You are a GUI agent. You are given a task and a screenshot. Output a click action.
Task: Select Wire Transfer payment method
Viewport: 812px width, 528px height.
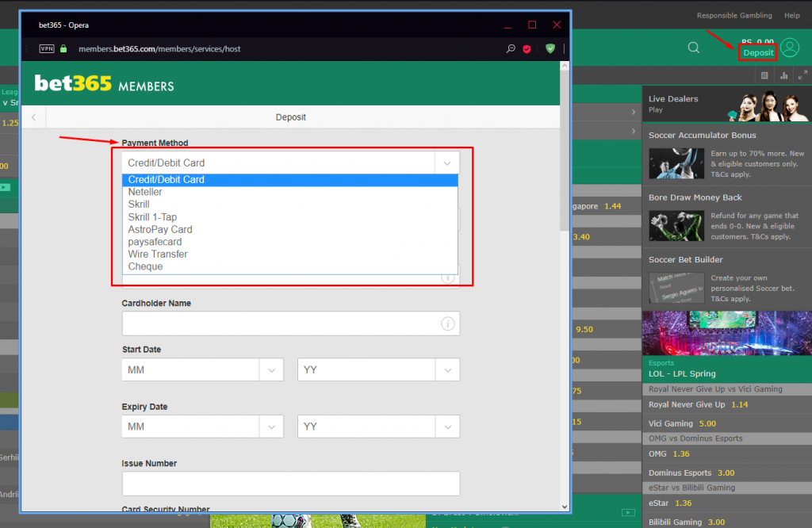[290, 254]
